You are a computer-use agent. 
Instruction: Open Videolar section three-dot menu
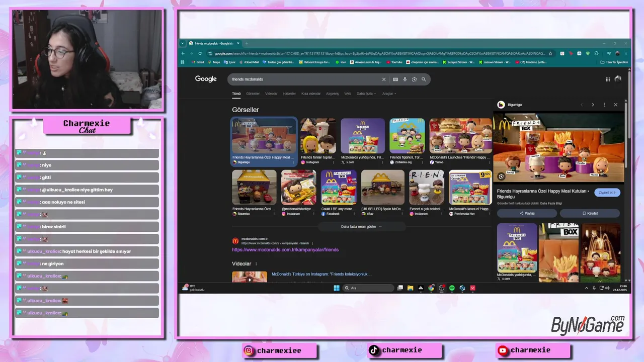[256, 264]
